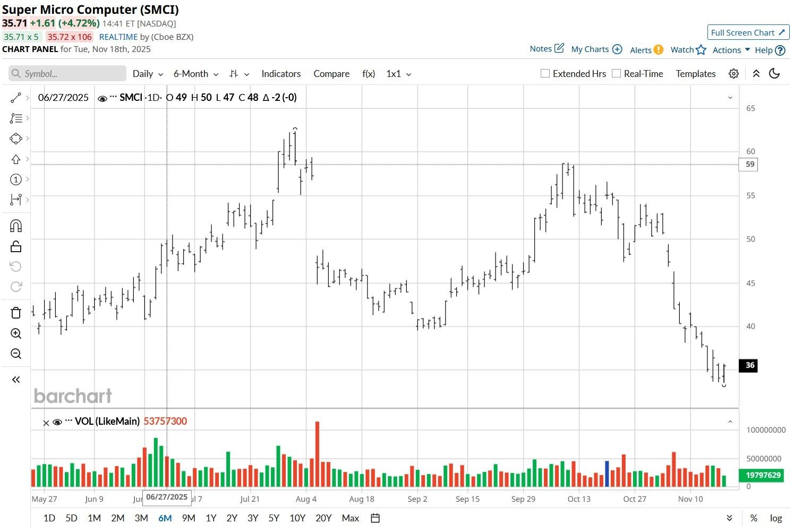The height and width of the screenshot is (532, 794).
Task: Collapse the volume pane chevron
Action: 730,422
